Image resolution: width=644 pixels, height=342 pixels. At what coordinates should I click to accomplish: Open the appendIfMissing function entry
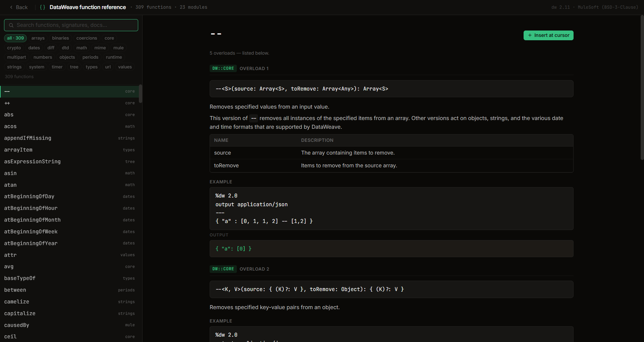(x=69, y=138)
